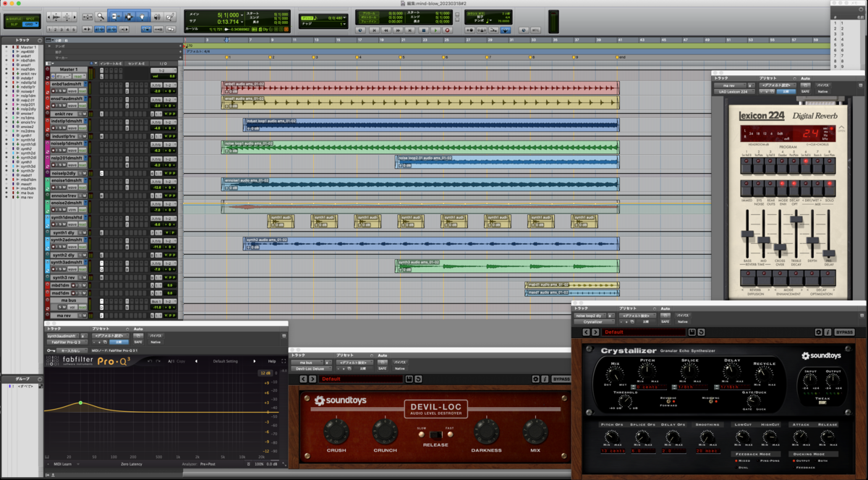The height and width of the screenshot is (480, 868).
Task: Click SAFE button in Lexicon 224 window
Action: (805, 92)
